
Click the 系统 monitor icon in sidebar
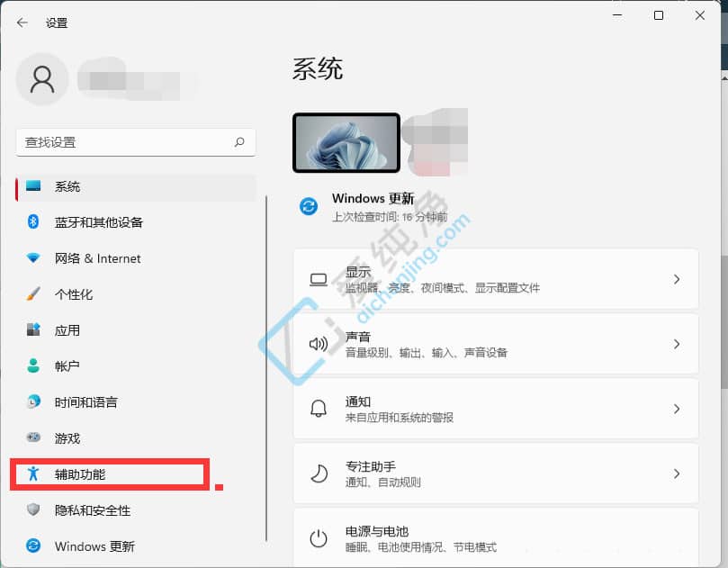[33, 186]
